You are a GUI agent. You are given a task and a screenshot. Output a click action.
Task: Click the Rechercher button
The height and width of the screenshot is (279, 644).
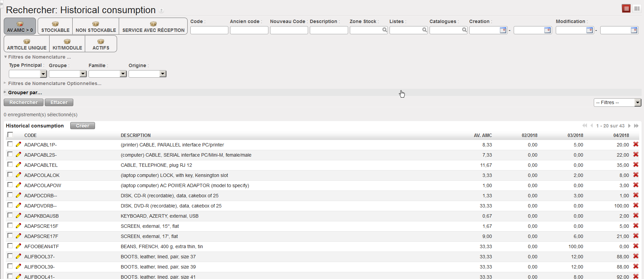pyautogui.click(x=23, y=102)
